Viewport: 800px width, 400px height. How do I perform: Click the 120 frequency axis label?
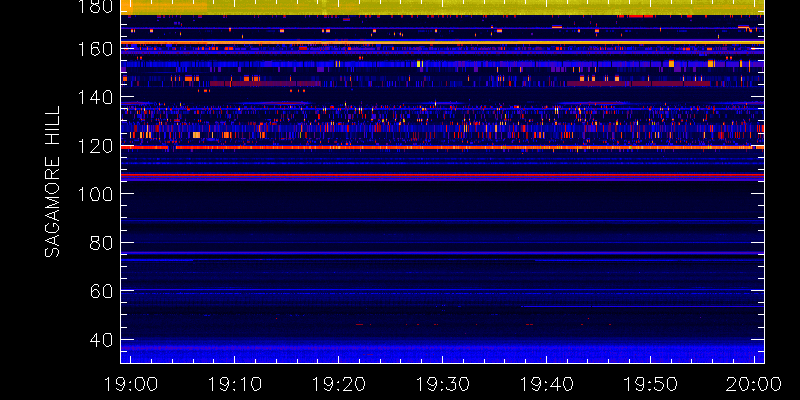pyautogui.click(x=97, y=146)
